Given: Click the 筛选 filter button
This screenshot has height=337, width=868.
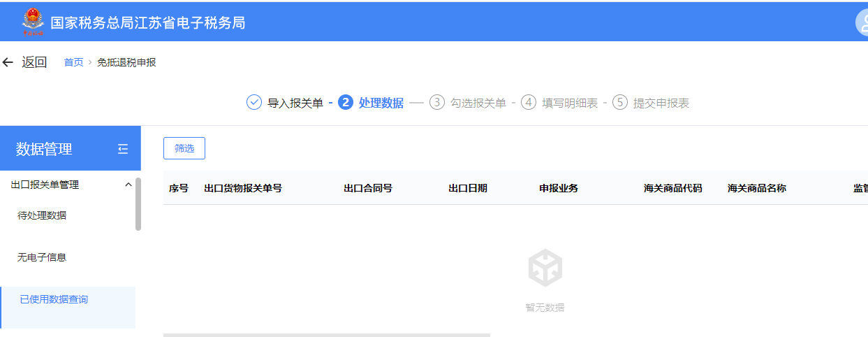Looking at the screenshot, I should point(184,148).
